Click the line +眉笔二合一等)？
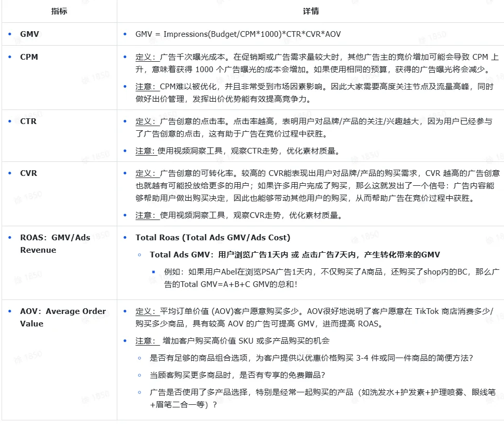This screenshot has width=504, height=424. click(184, 405)
